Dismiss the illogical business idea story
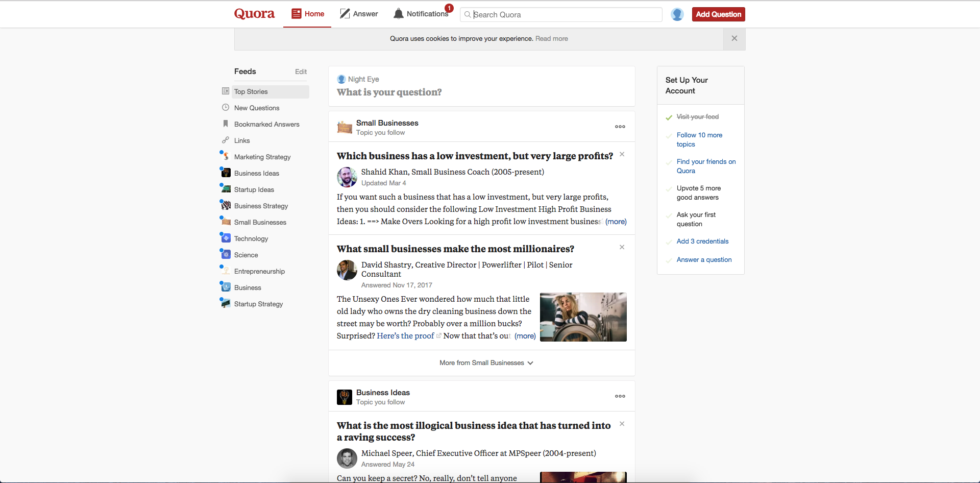The image size is (980, 483). (622, 424)
